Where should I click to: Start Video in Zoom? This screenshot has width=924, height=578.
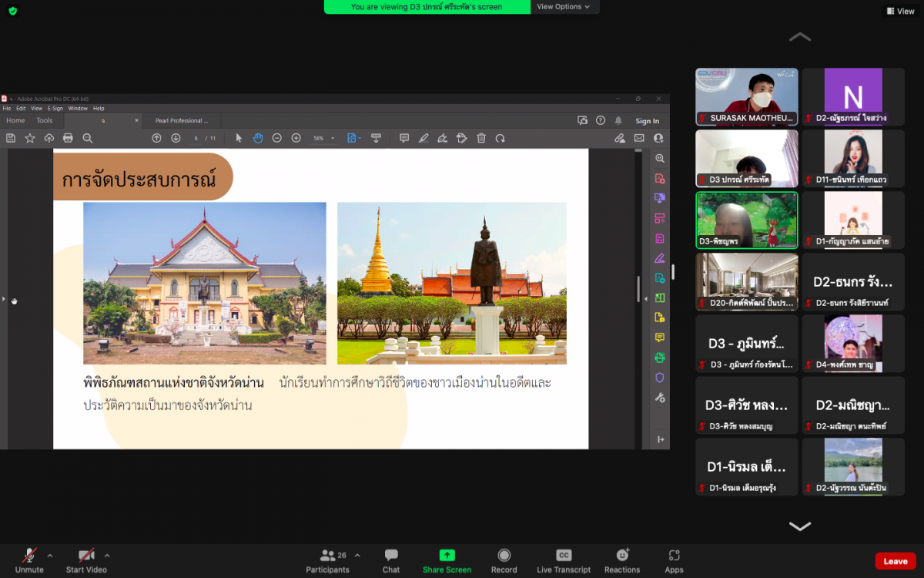coord(86,560)
